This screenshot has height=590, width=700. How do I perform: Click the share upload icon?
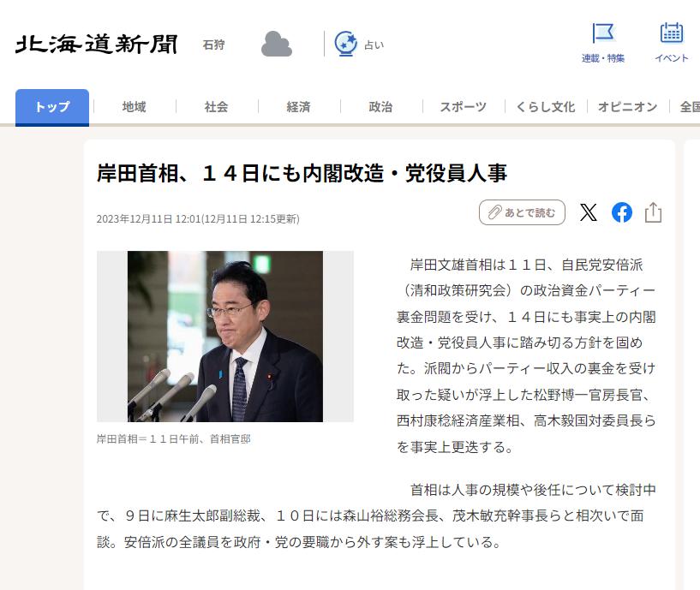tap(653, 212)
